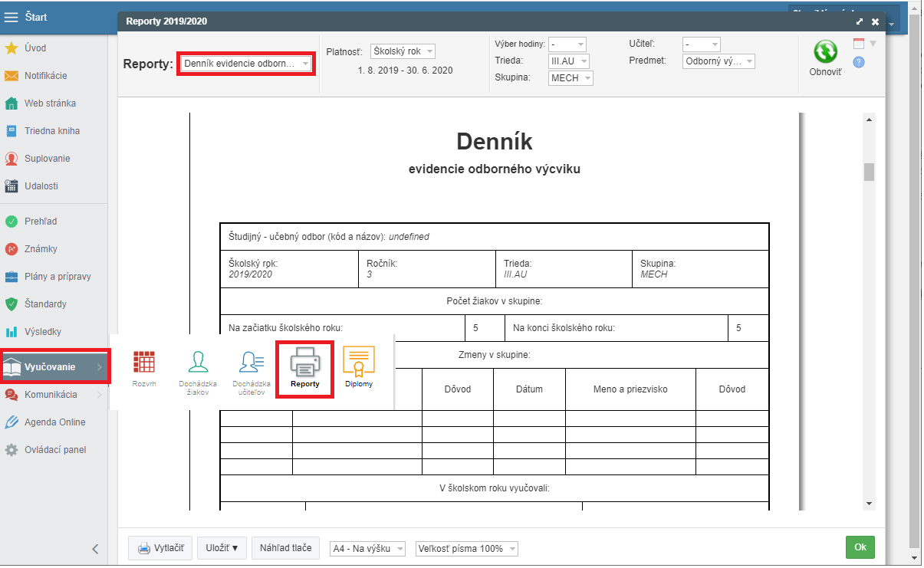Click the Náhľad tlače button

click(285, 548)
